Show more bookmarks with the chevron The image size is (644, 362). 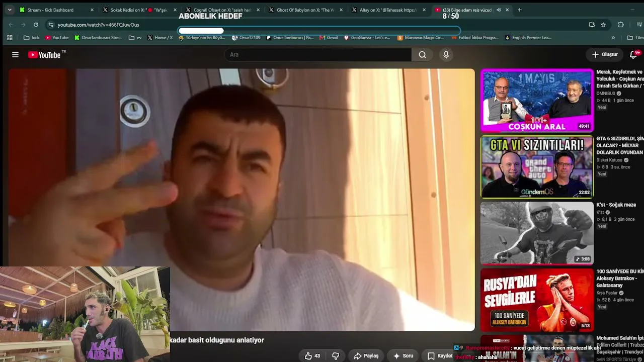coord(613,38)
